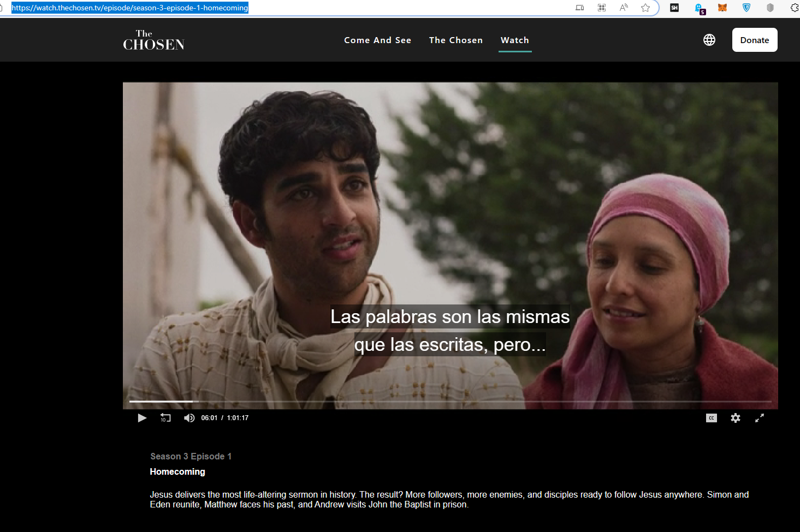Play the video with the play button

click(142, 418)
